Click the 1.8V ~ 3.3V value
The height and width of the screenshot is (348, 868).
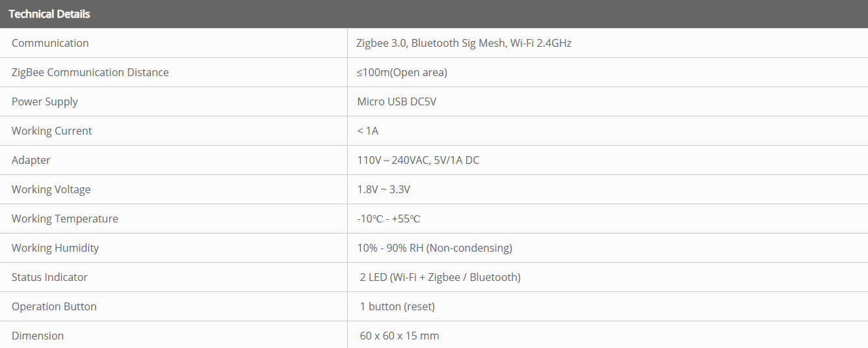(384, 189)
